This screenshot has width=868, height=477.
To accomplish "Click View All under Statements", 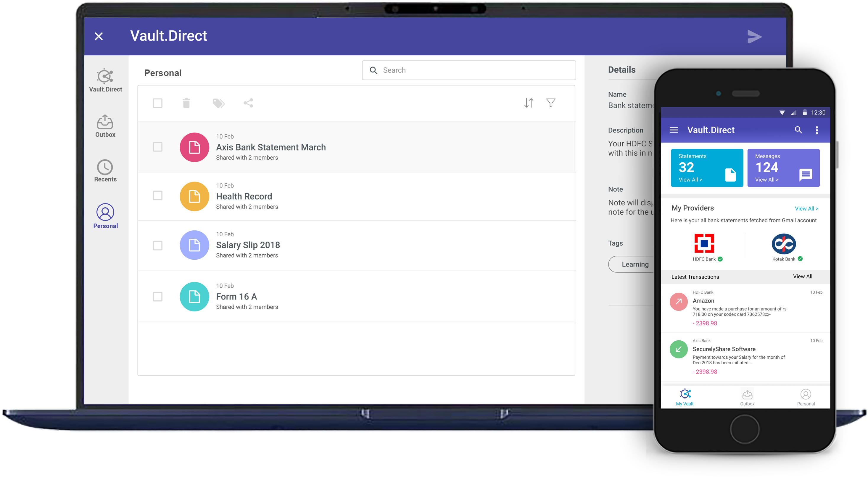I will point(690,180).
